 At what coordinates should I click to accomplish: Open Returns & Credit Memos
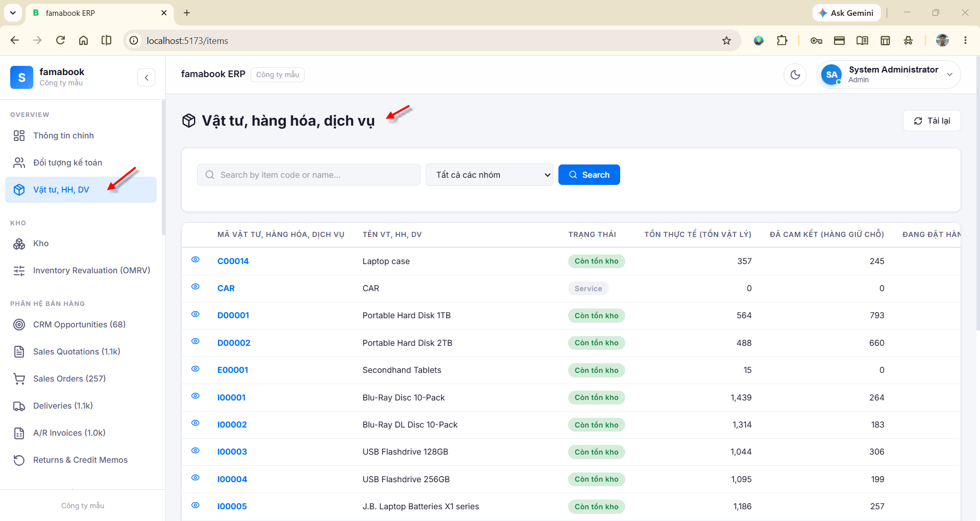tap(81, 460)
